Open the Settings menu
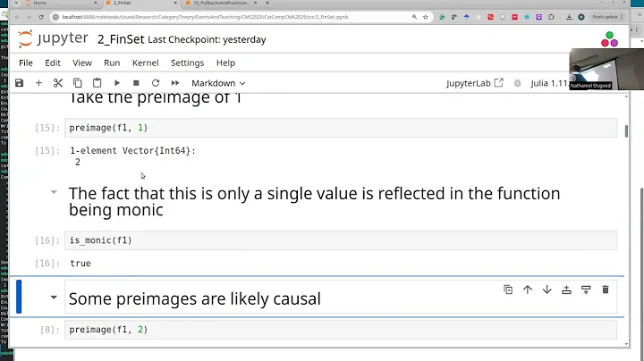Viewport: 644px width, 361px height. 187,63
